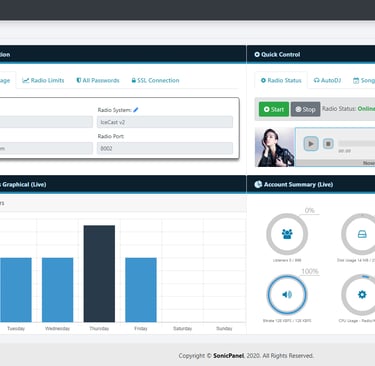Click the Sunday axis label
The width and height of the screenshot is (375, 366).
coord(224,328)
